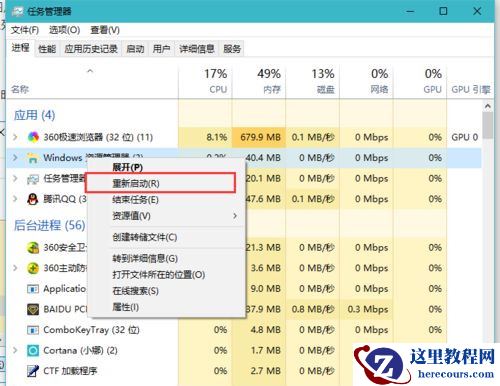Switch to the 服务 tab
Viewport: 500px width, 386px height.
(232, 49)
